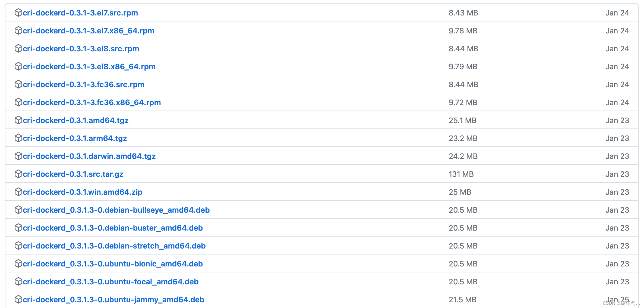644x308 pixels.
Task: Download the debian-buster_amd64.deb package
Action: 113,228
